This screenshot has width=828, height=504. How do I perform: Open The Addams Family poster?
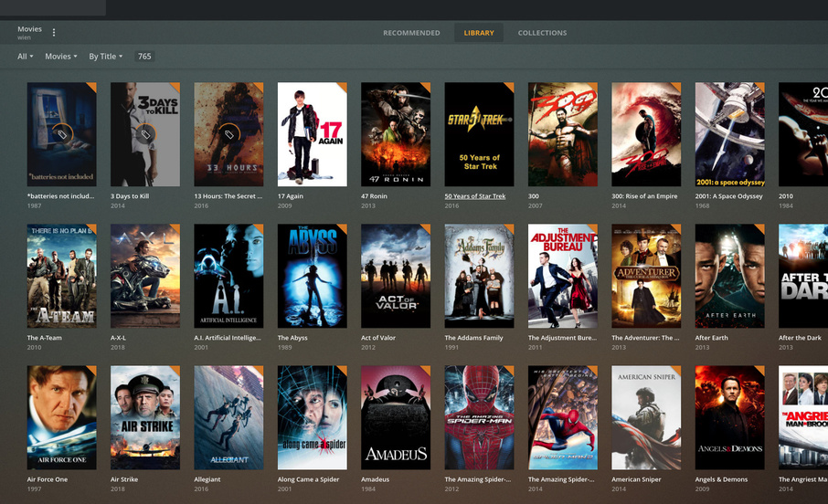coord(479,276)
